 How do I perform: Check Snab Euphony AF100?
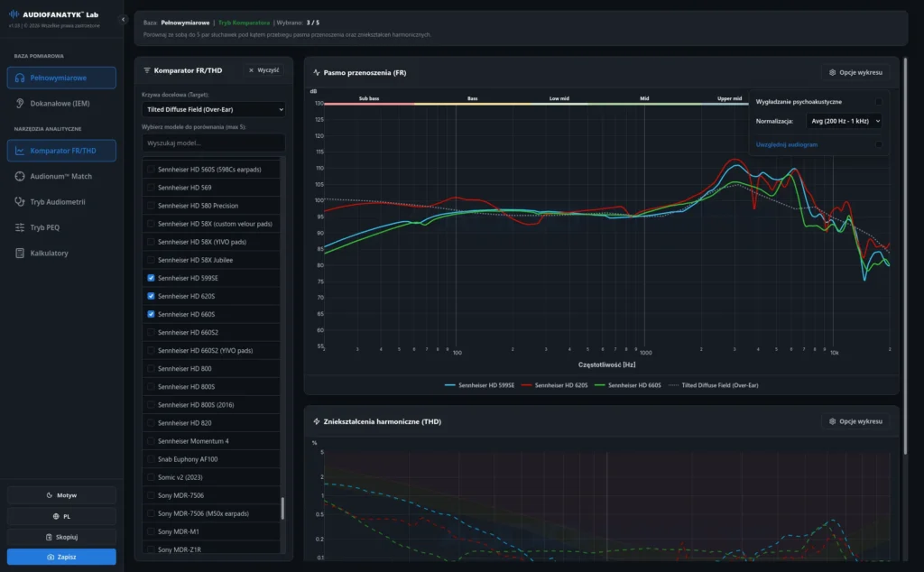click(151, 459)
